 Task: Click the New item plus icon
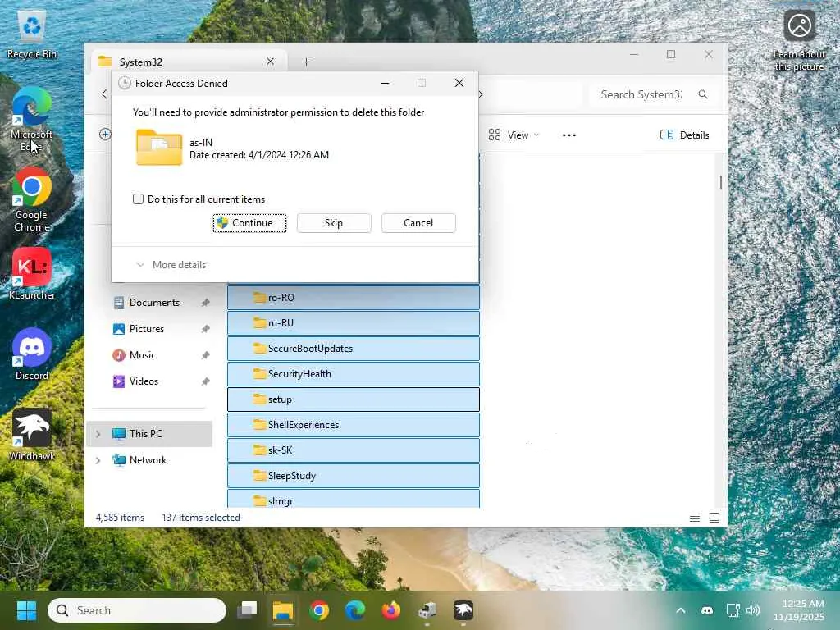105,135
